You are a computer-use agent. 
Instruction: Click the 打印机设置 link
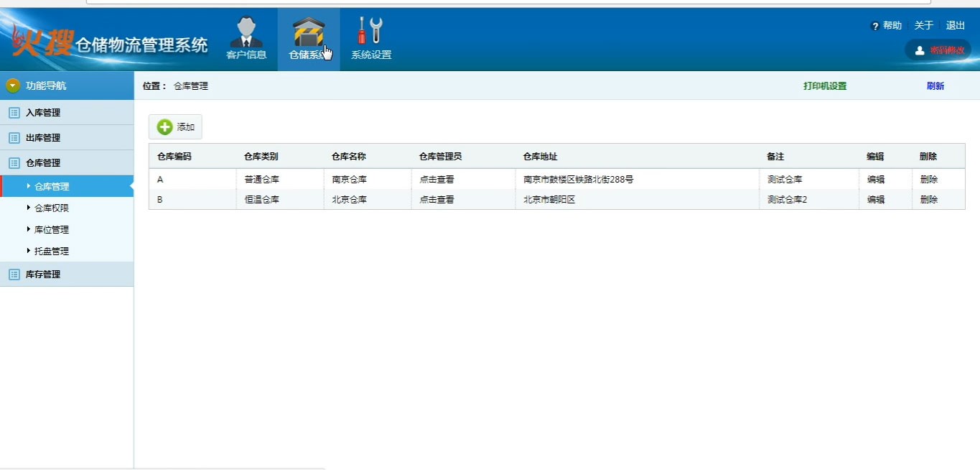tap(824, 86)
